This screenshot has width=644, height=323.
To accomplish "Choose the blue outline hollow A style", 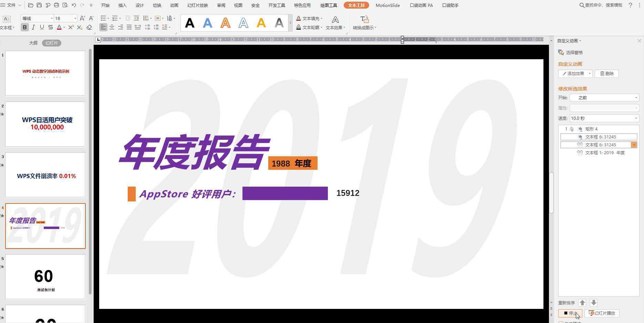I will click(243, 23).
